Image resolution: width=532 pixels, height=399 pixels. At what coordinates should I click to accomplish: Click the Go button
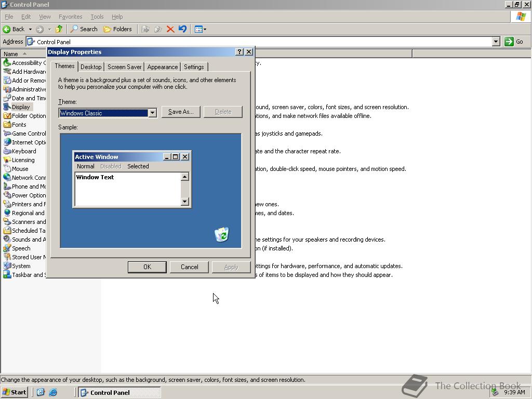click(514, 42)
